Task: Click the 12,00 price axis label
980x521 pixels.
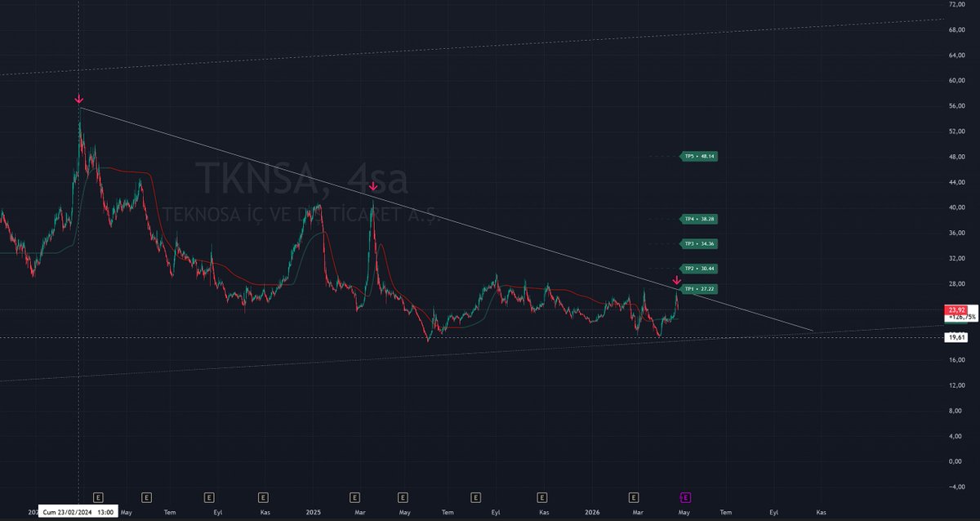Action: coord(957,385)
